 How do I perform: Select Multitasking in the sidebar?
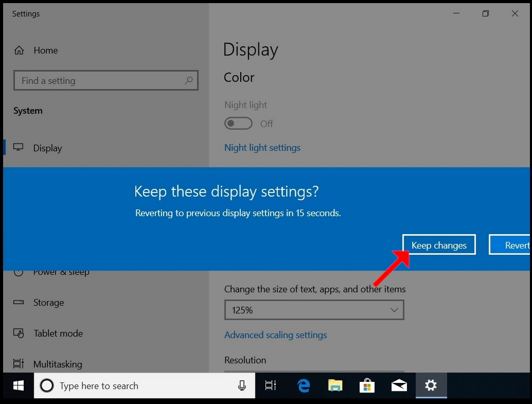coord(58,364)
